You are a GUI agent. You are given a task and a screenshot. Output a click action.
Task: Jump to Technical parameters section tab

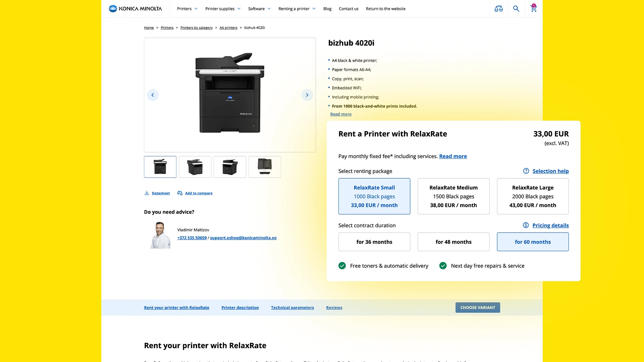[x=292, y=307]
